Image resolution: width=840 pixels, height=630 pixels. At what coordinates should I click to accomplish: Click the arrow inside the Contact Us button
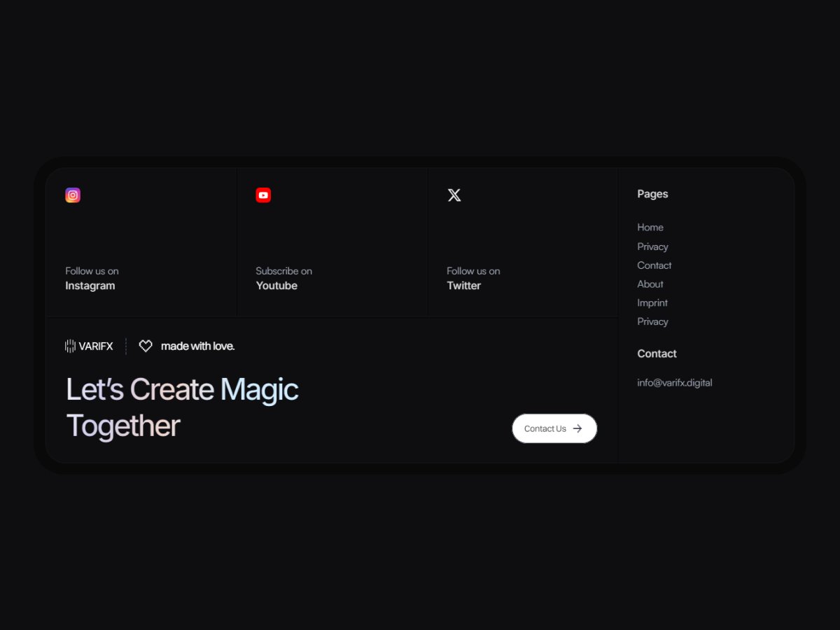(x=577, y=428)
